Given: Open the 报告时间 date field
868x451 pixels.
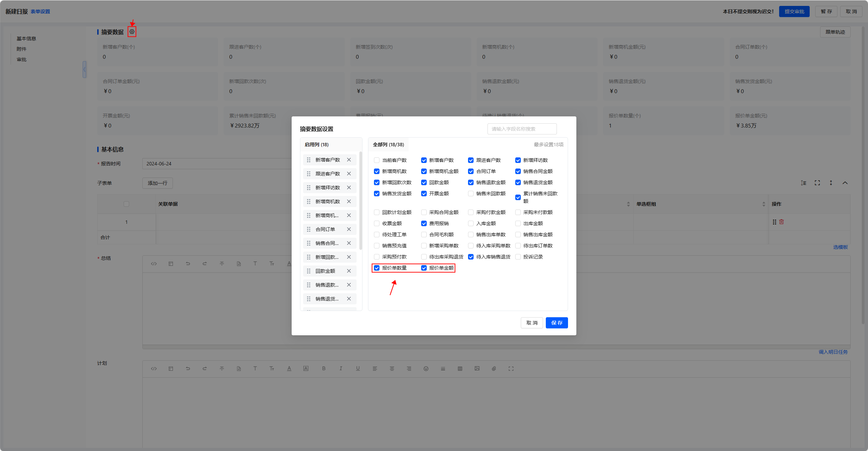Looking at the screenshot, I should click(x=217, y=164).
